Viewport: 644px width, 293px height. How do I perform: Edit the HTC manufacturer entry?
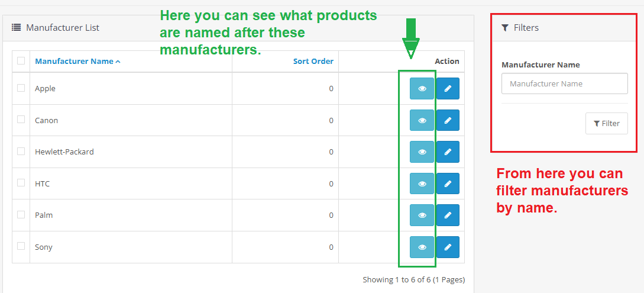coord(448,183)
